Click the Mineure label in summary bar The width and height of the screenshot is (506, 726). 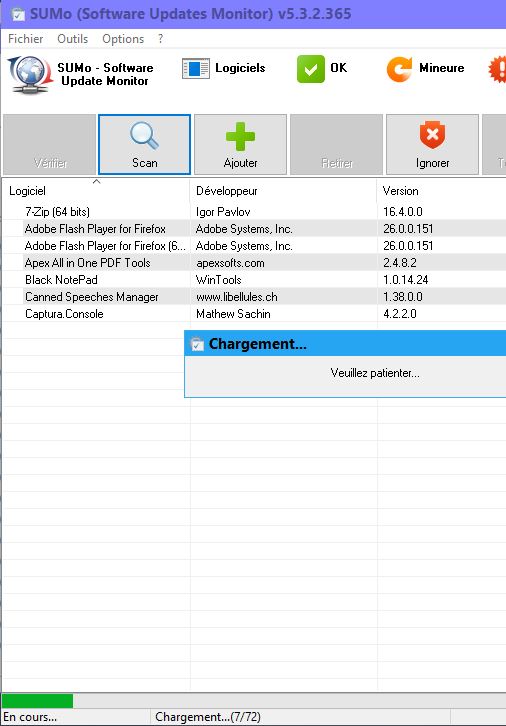tap(442, 68)
